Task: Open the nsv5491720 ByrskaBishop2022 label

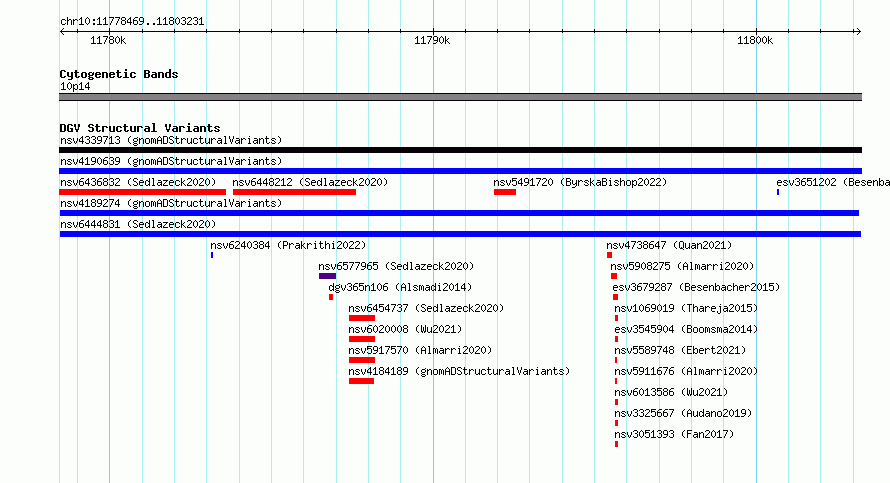Action: (580, 182)
